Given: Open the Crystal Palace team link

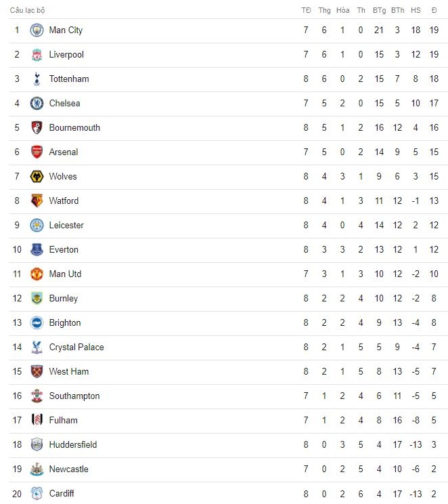Looking at the screenshot, I should point(76,348).
